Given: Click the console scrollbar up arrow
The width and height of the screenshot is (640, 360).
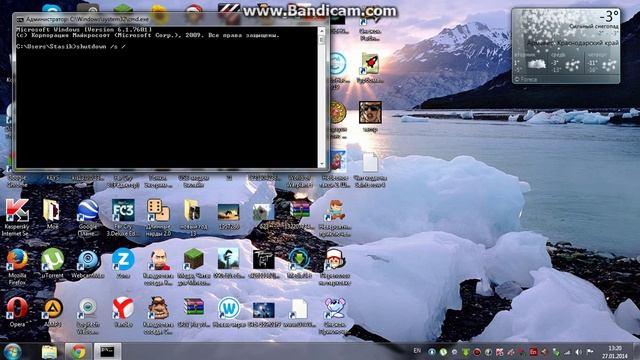Looking at the screenshot, I should pos(322,31).
